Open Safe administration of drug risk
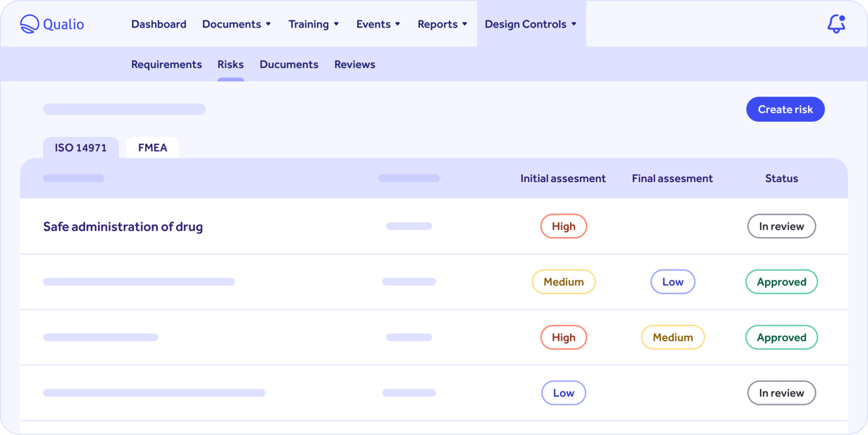The image size is (868, 435). point(123,226)
